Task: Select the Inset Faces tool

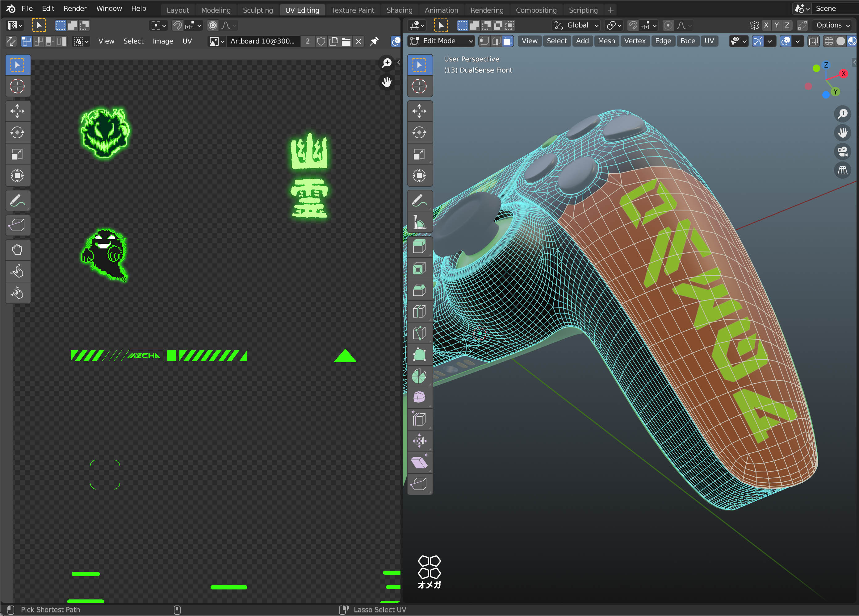Action: click(x=419, y=268)
